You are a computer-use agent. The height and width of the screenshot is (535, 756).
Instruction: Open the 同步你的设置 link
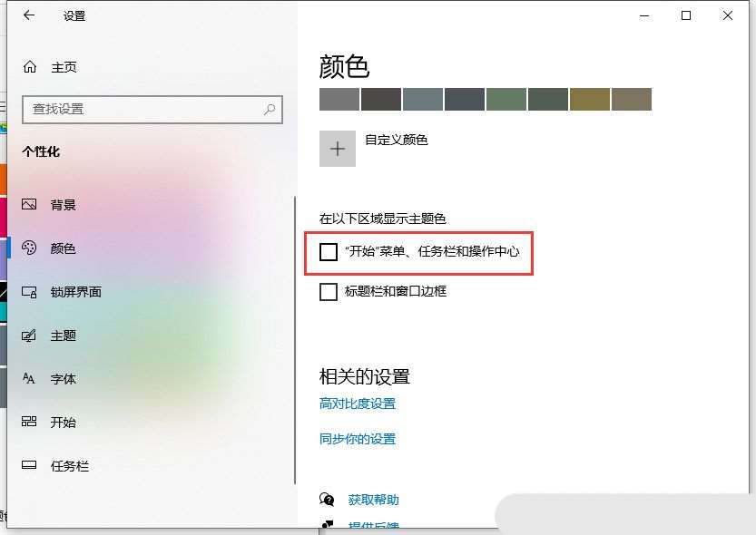358,439
